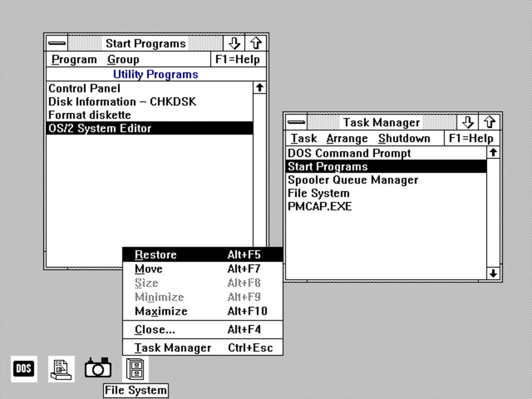Choose Move from the system menu

(x=203, y=269)
